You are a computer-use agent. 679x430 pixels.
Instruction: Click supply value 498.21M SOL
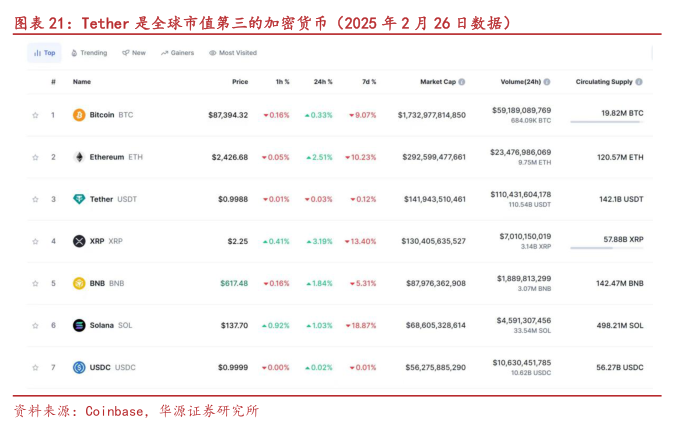pos(620,325)
